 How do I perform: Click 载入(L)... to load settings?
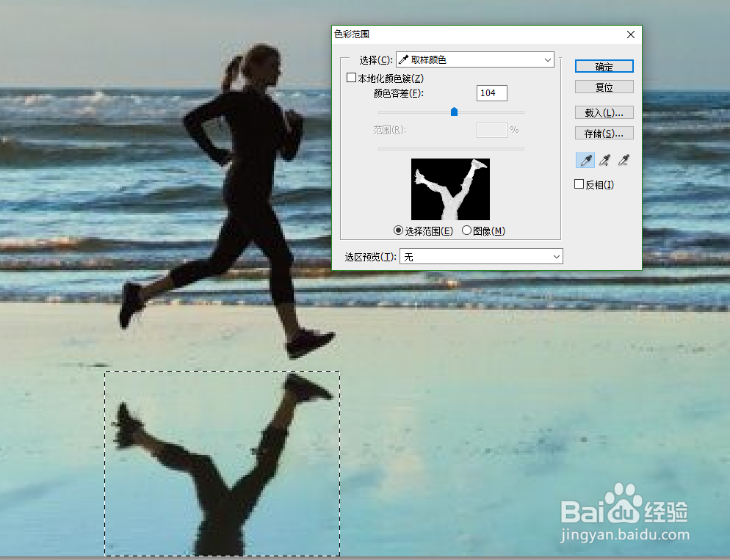coord(604,112)
